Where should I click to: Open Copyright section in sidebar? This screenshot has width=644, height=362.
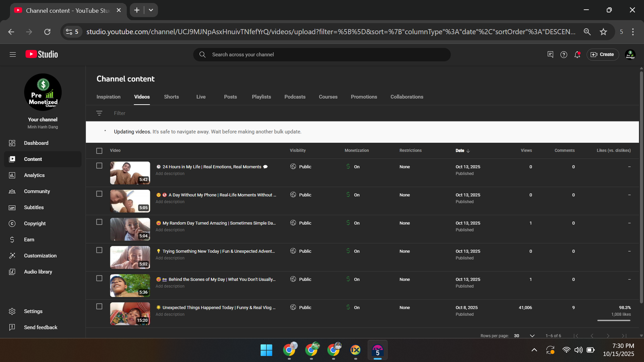(35, 224)
